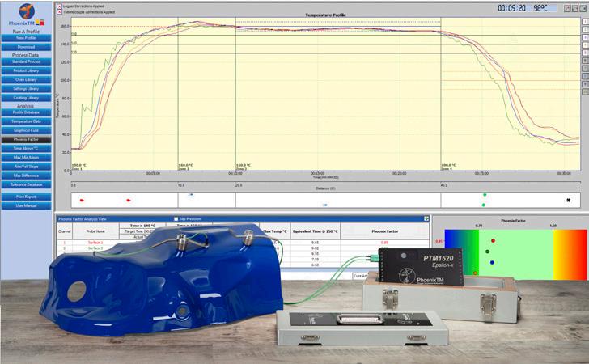589x364 pixels.
Task: Click the orange dot in the Phoenix Factor chart
Action: click(x=475, y=273)
